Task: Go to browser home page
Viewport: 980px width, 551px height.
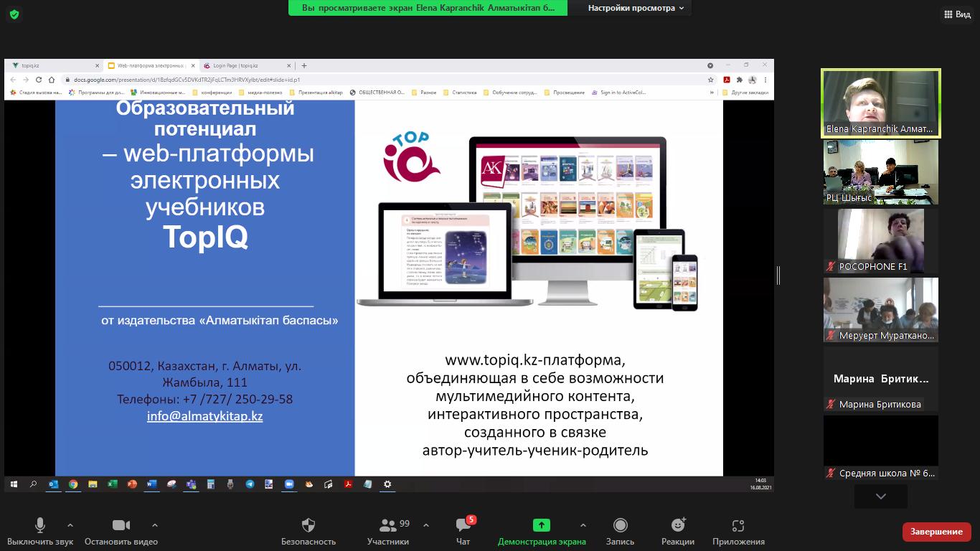Action: point(52,80)
